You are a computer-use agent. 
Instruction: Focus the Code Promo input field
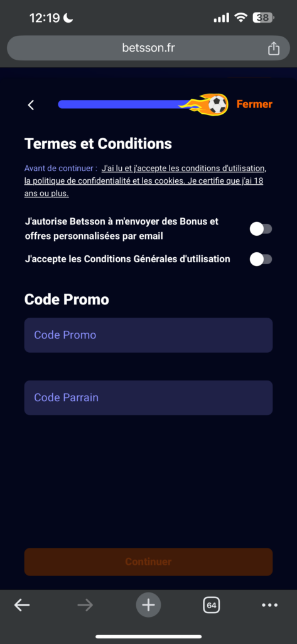pyautogui.click(x=148, y=335)
